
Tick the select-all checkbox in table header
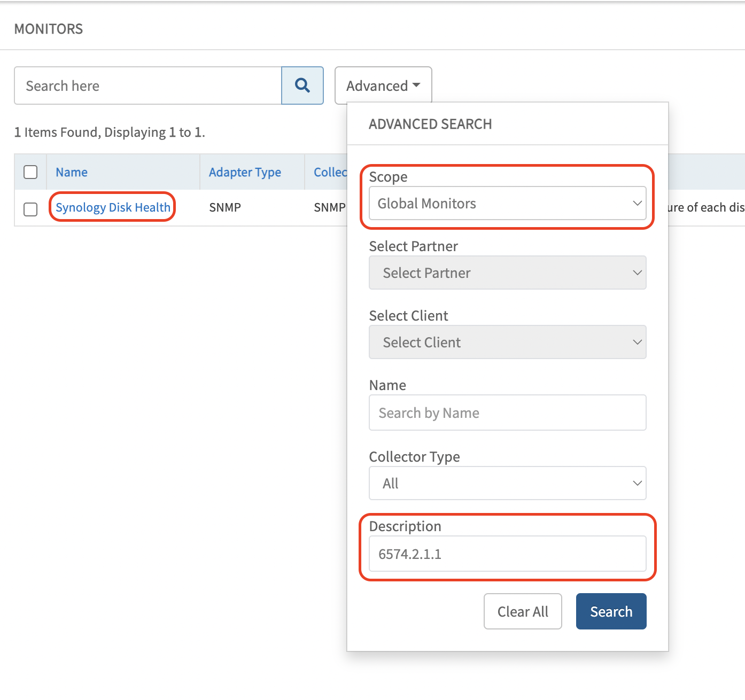point(30,172)
